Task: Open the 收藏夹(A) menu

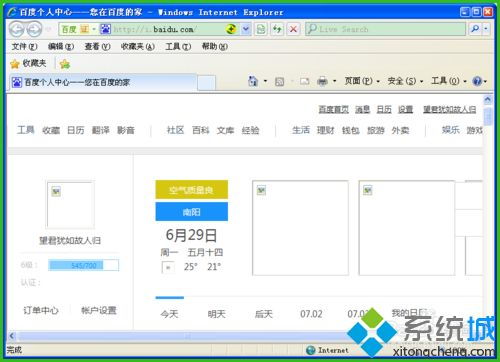Action: [138, 46]
